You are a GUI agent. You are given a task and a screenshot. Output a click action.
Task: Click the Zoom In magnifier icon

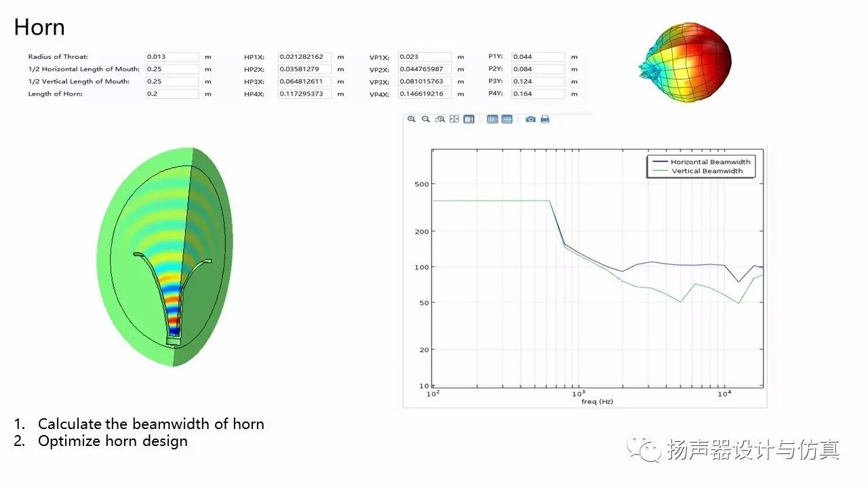point(412,119)
